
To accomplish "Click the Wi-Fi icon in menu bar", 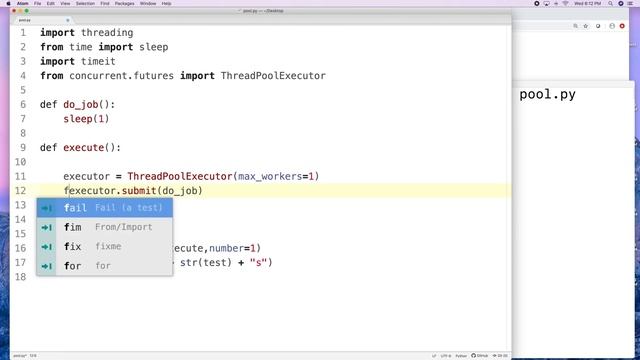I will pos(565,3).
